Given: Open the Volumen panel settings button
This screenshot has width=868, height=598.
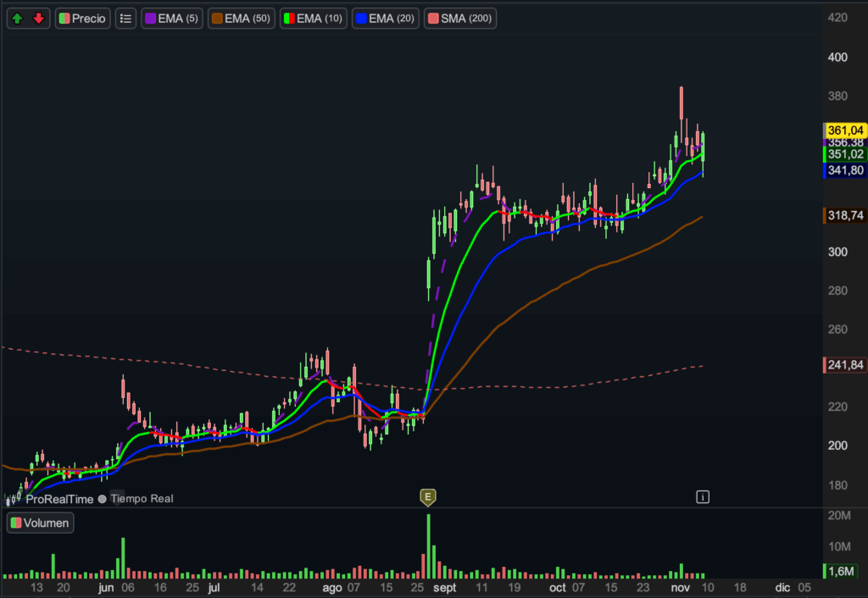Looking at the screenshot, I should (x=40, y=523).
